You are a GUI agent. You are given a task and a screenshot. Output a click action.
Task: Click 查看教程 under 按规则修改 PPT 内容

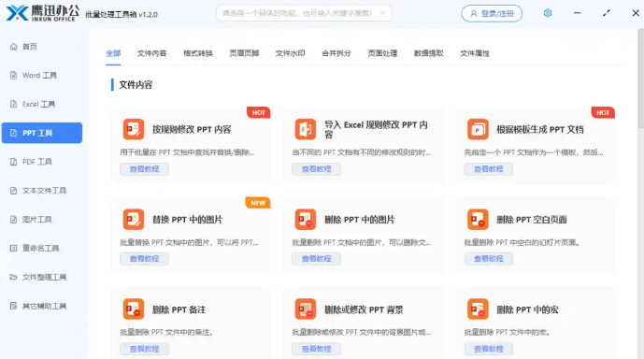tap(144, 169)
